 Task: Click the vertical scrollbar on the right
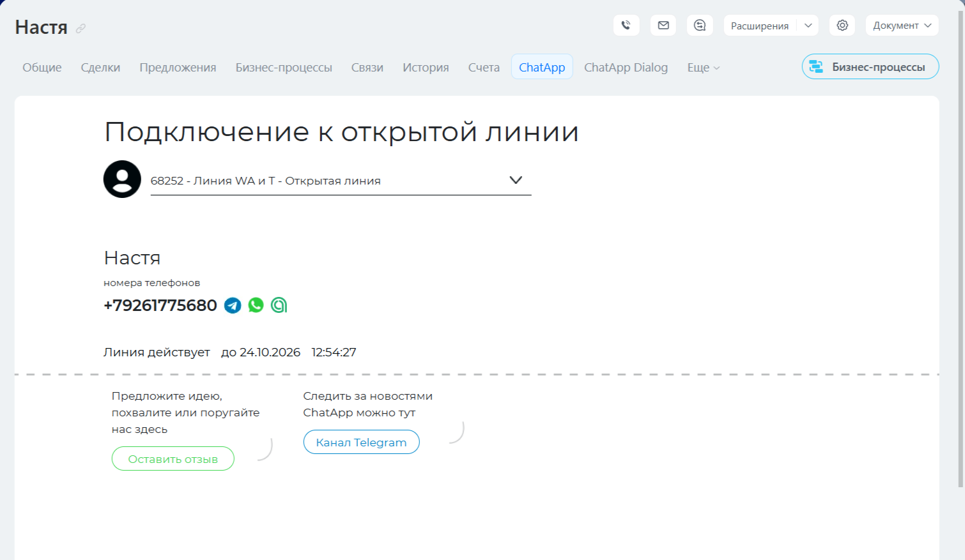click(x=961, y=255)
